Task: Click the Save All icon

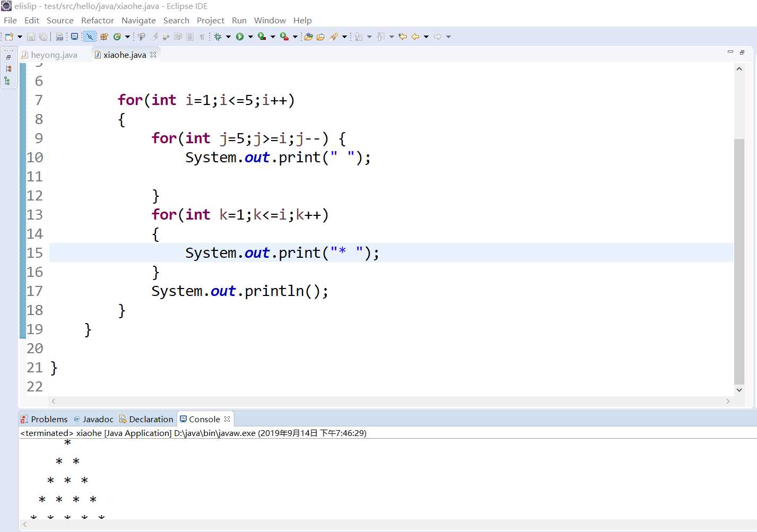Action: click(43, 37)
